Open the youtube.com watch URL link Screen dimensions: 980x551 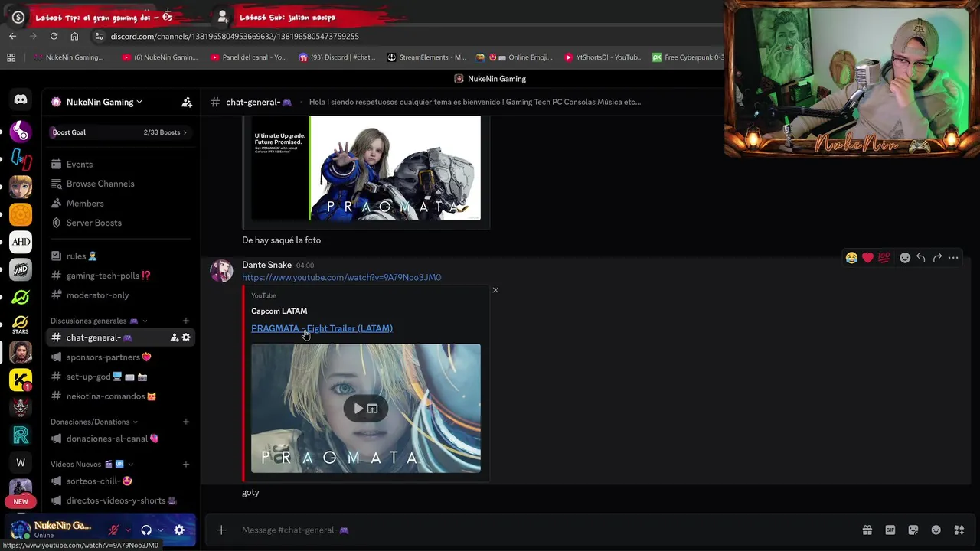[x=341, y=277]
